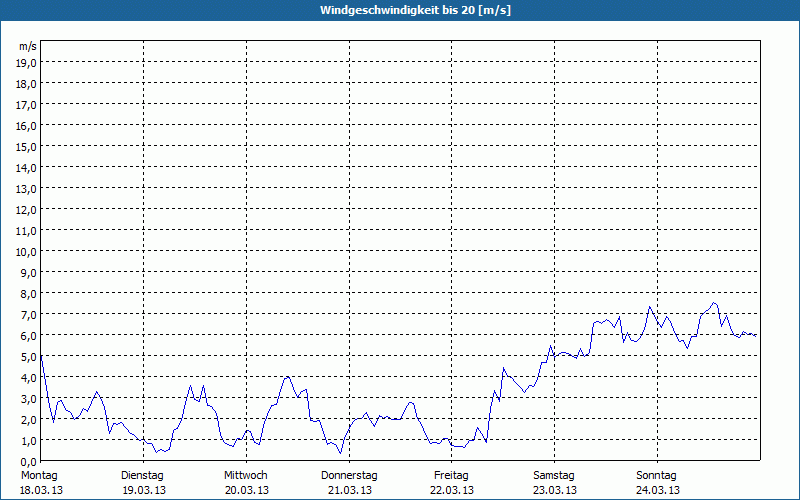Select the 'Freitag' day label
Image resolution: width=800 pixels, height=500 pixels.
click(451, 476)
